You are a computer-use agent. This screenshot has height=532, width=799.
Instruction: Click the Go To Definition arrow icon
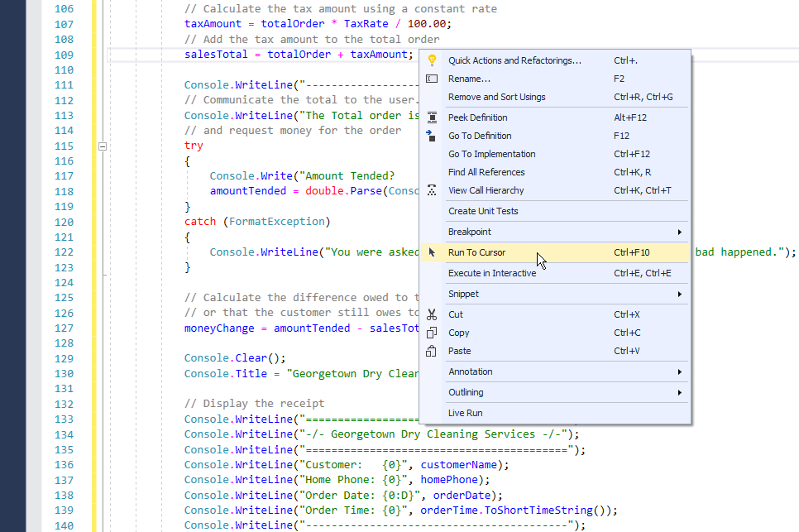[x=431, y=136]
